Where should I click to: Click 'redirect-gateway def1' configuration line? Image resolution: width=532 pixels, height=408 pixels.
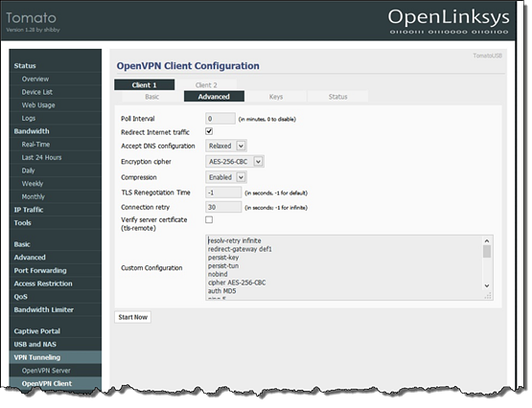[240, 249]
